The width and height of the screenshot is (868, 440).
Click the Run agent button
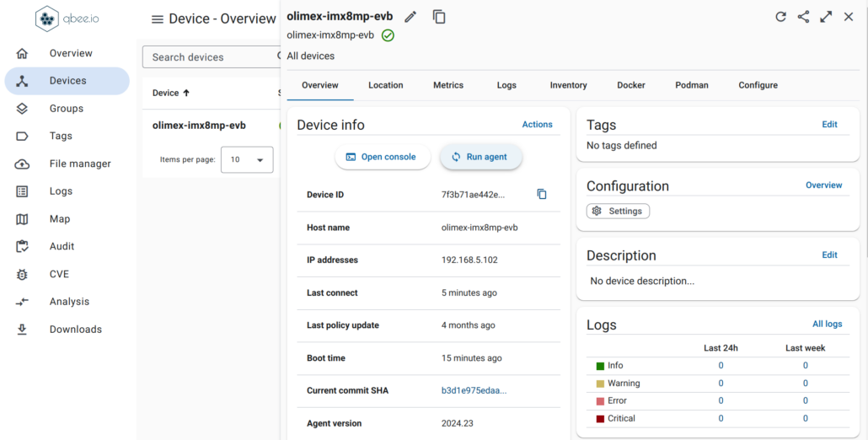pyautogui.click(x=480, y=157)
